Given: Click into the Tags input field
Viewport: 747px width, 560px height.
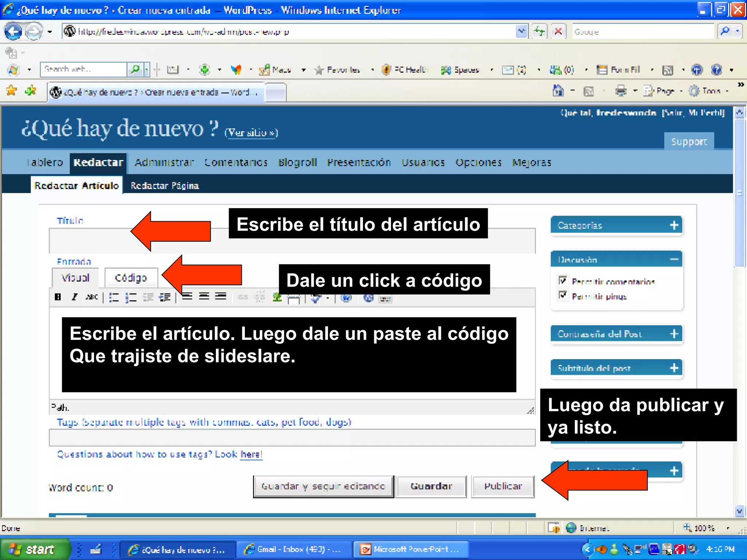Looking at the screenshot, I should click(x=292, y=437).
